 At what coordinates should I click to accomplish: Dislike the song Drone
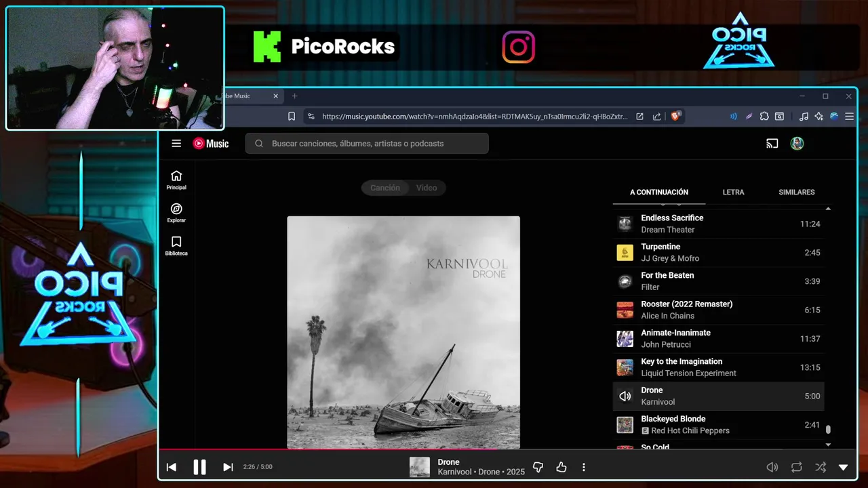click(x=538, y=467)
